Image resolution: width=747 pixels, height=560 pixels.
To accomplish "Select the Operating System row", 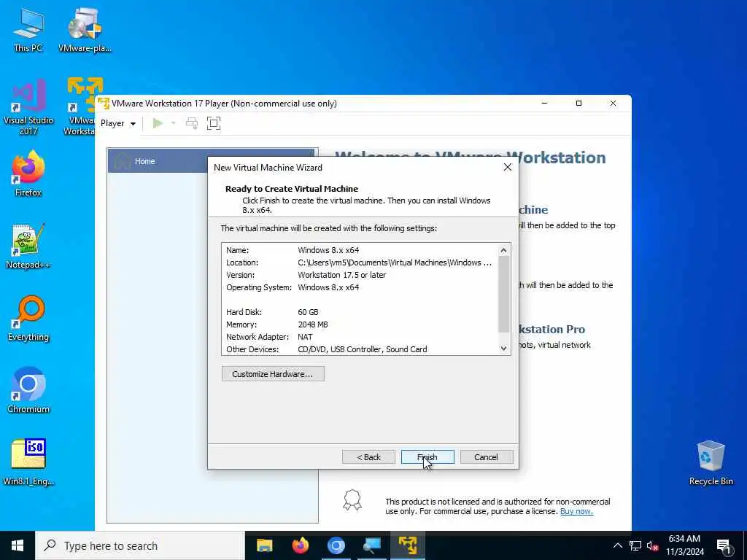I will point(360,287).
